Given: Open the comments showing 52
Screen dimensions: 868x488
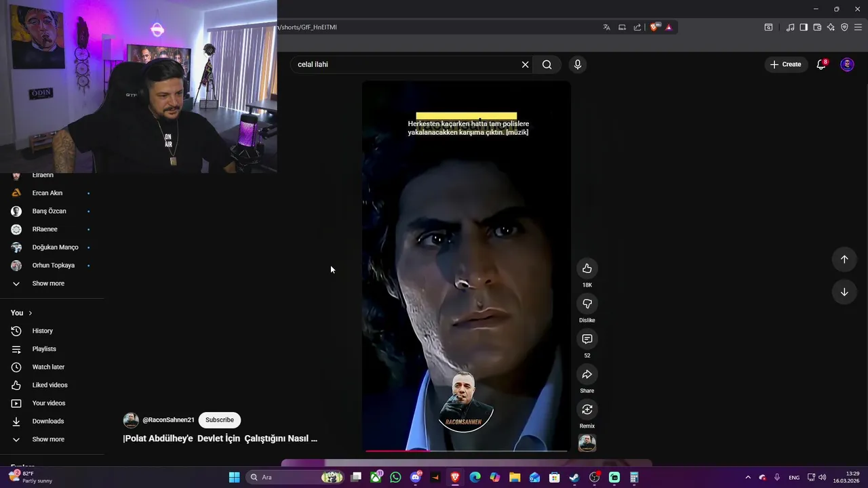Looking at the screenshot, I should click(x=587, y=339).
